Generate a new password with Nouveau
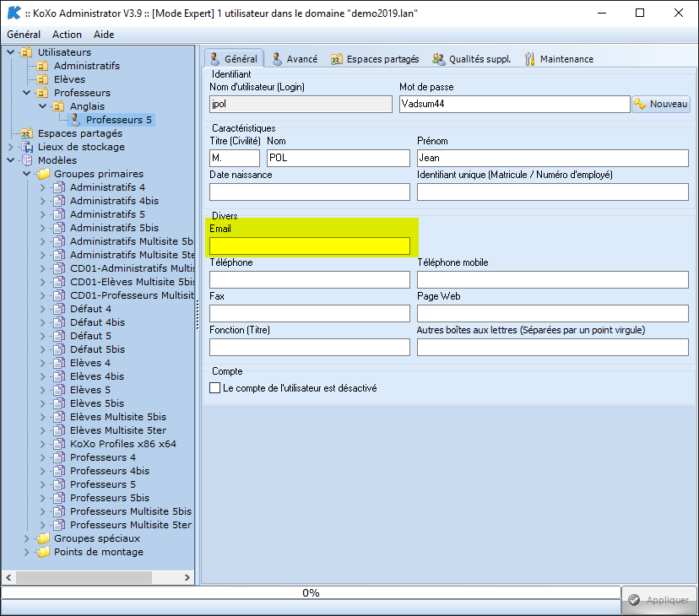 click(x=661, y=104)
